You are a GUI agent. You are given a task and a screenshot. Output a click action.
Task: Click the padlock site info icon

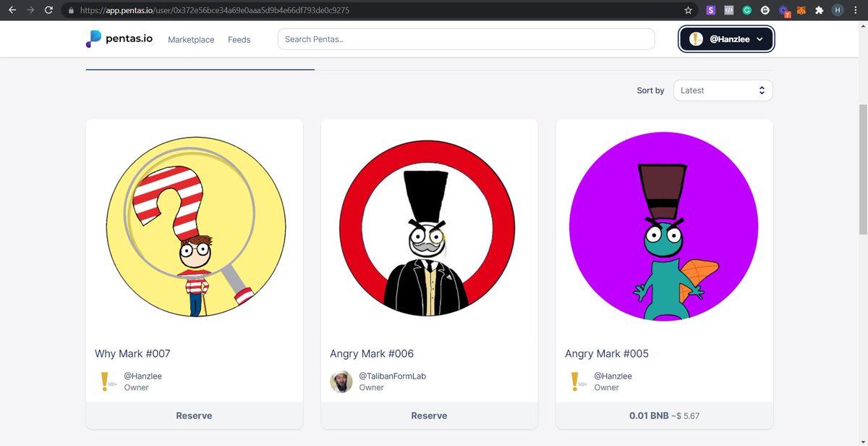71,11
